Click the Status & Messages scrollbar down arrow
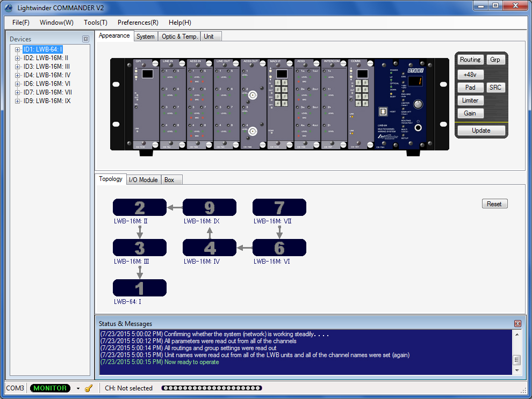The image size is (532, 399). point(517,370)
